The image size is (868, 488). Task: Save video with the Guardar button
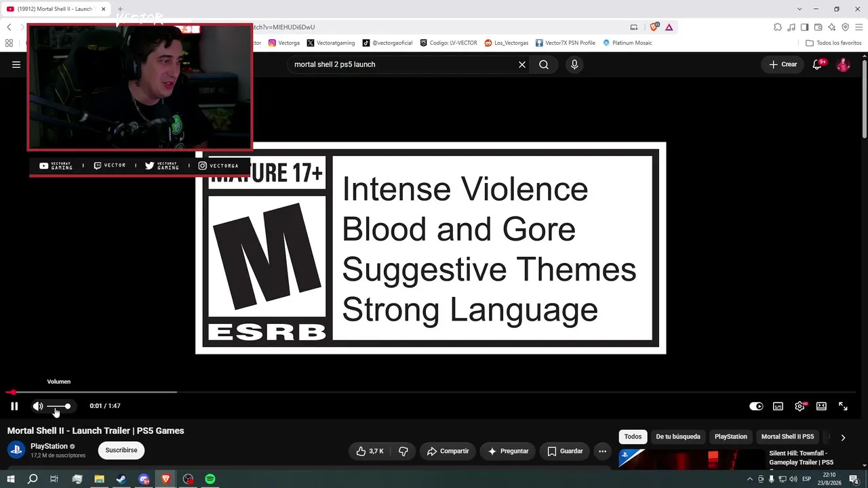pos(565,451)
